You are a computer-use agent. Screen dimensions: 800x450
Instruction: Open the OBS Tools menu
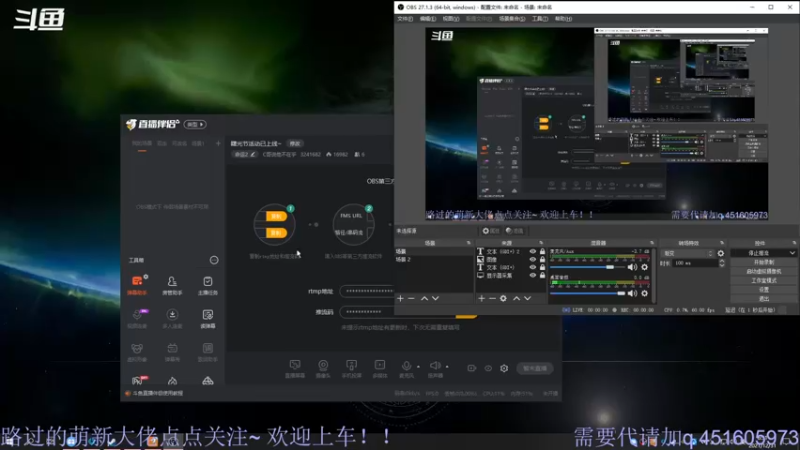540,19
